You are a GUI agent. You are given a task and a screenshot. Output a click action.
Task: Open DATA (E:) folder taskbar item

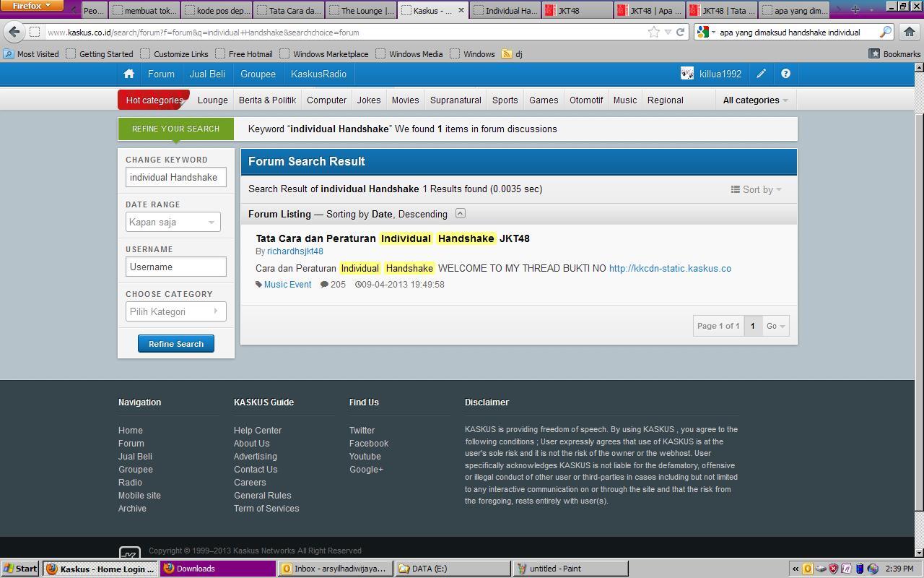click(x=453, y=569)
